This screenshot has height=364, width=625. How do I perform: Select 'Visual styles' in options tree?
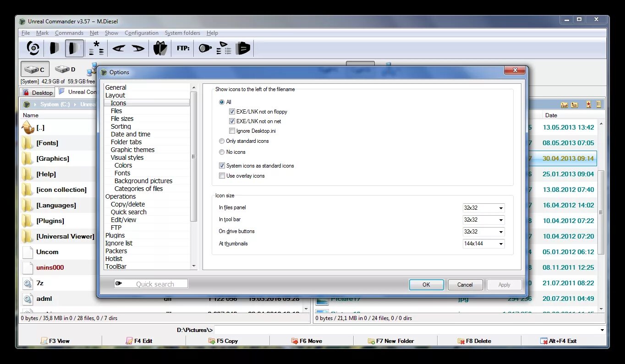tap(127, 158)
